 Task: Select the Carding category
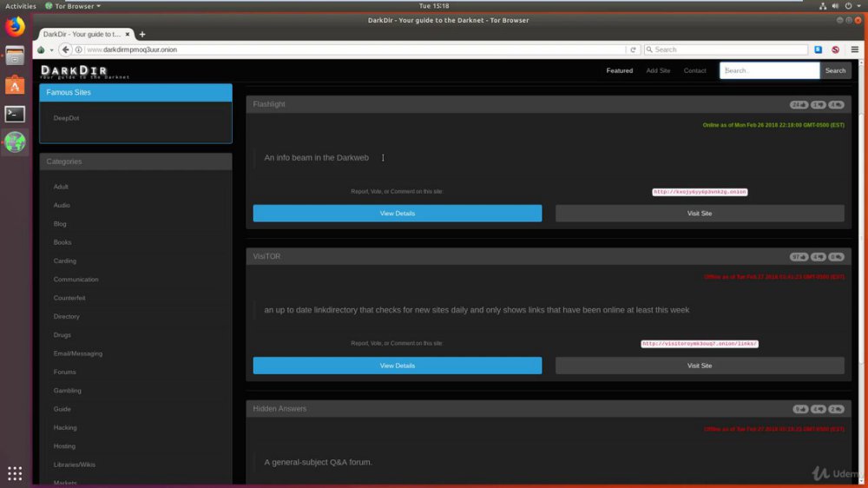click(x=65, y=260)
